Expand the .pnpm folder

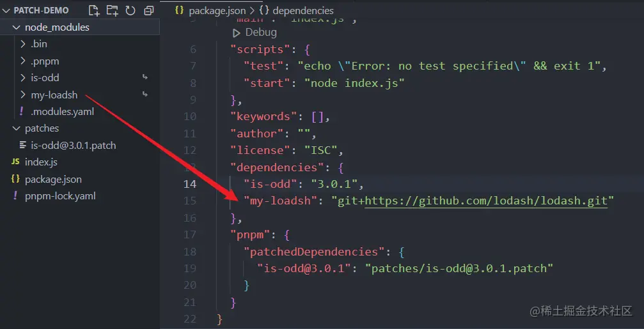[x=23, y=61]
